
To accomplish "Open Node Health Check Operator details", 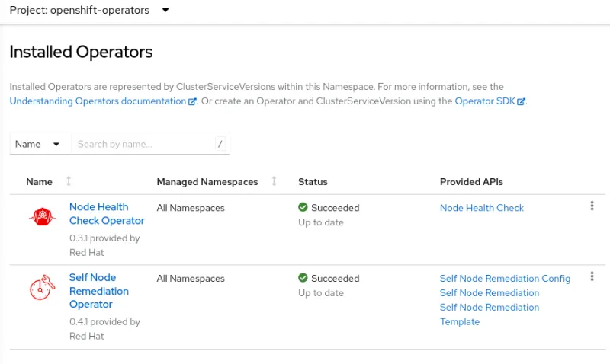I will click(107, 214).
